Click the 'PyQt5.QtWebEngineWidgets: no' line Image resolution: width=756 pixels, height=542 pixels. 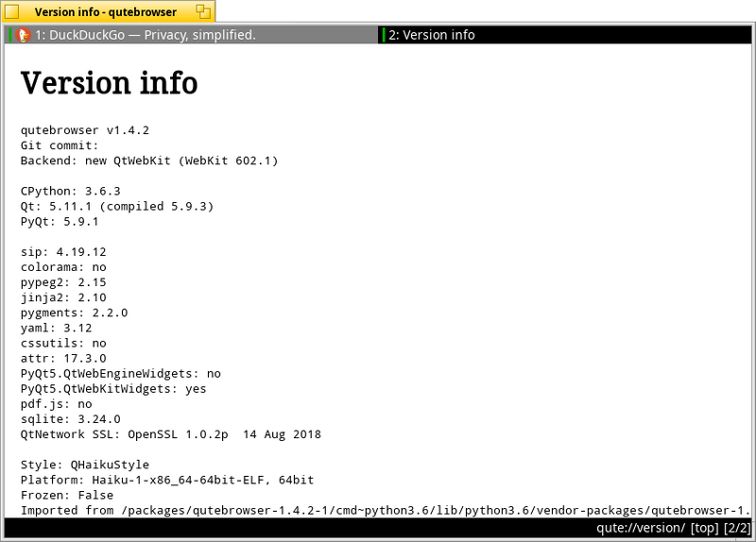(x=121, y=373)
